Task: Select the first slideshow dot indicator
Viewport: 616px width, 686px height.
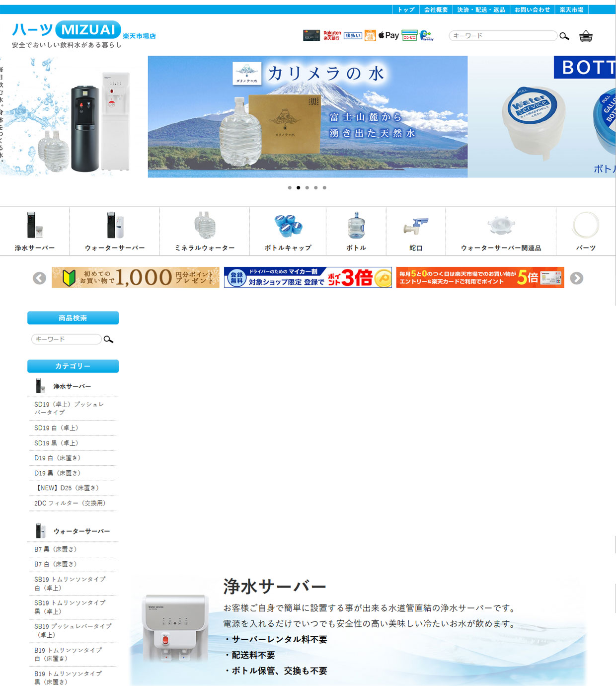Action: coord(290,187)
